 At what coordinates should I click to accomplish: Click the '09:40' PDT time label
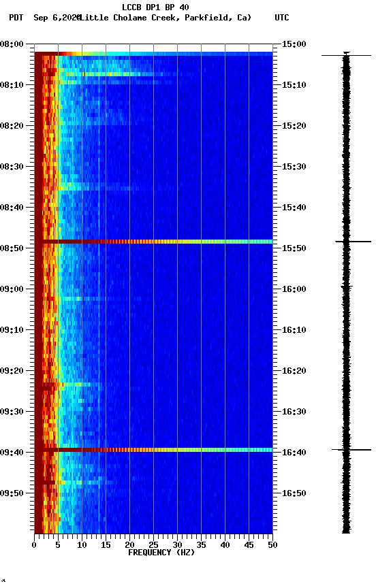pyautogui.click(x=12, y=453)
